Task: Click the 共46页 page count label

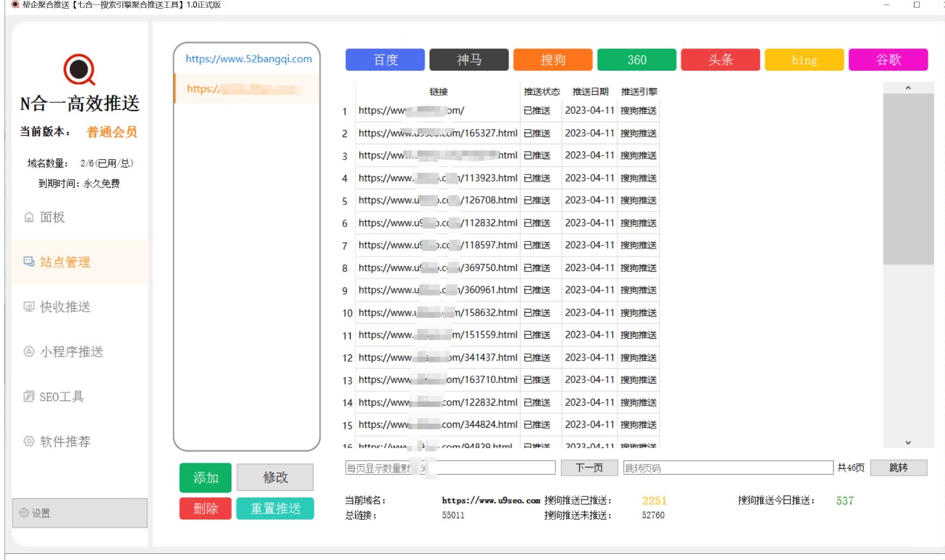Action: pos(851,468)
